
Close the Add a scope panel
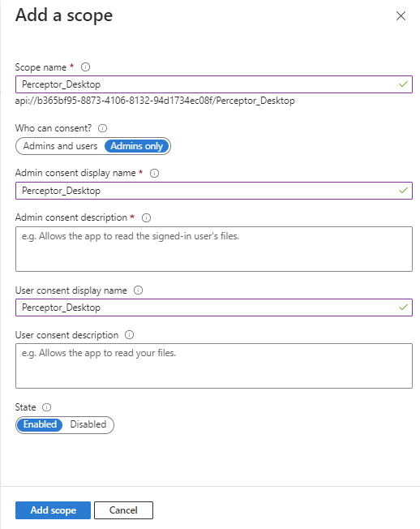click(401, 16)
